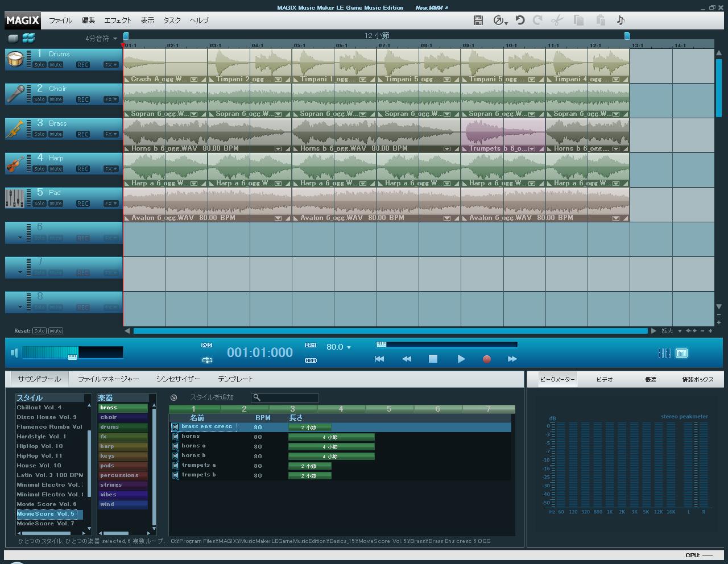Click the Pad track mixer faders icon
This screenshot has width=728, height=564.
click(x=15, y=198)
